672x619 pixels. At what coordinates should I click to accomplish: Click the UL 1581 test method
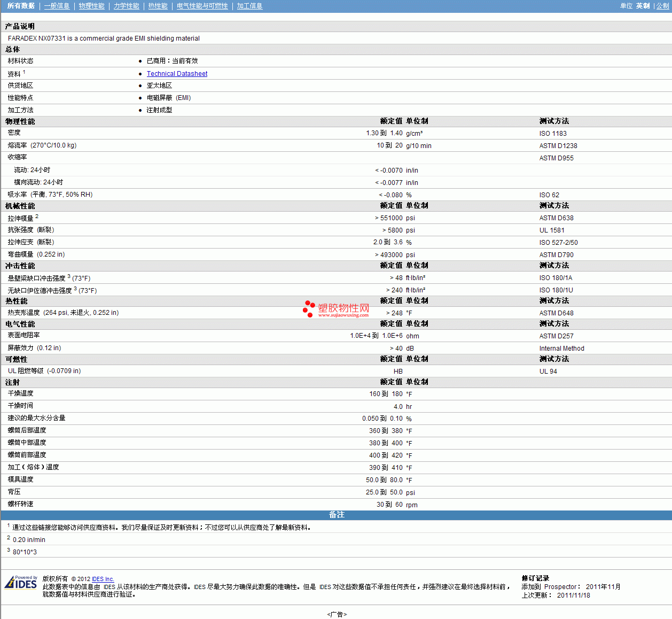click(551, 230)
